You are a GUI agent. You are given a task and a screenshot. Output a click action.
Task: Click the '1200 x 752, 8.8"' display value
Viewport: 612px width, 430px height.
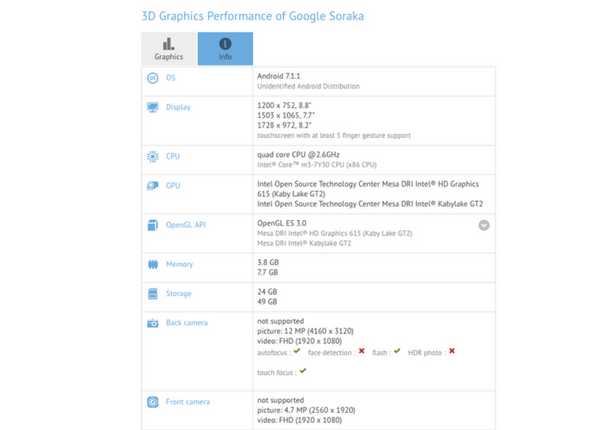tap(284, 105)
